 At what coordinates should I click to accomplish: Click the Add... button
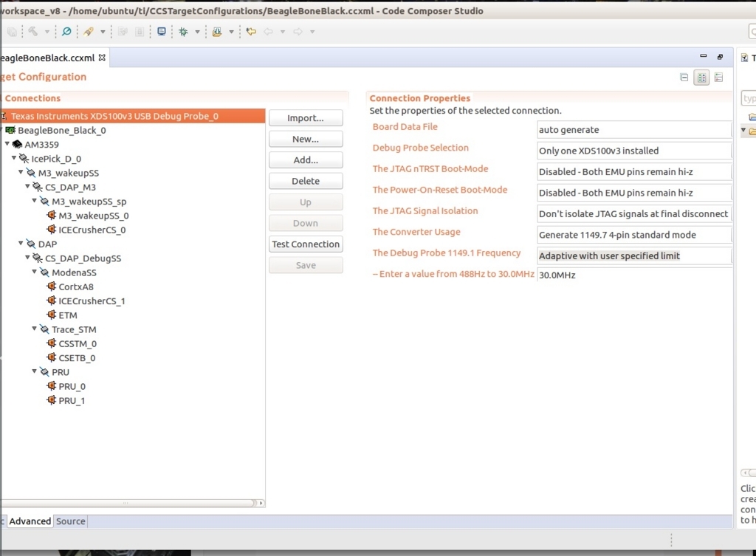tap(306, 160)
